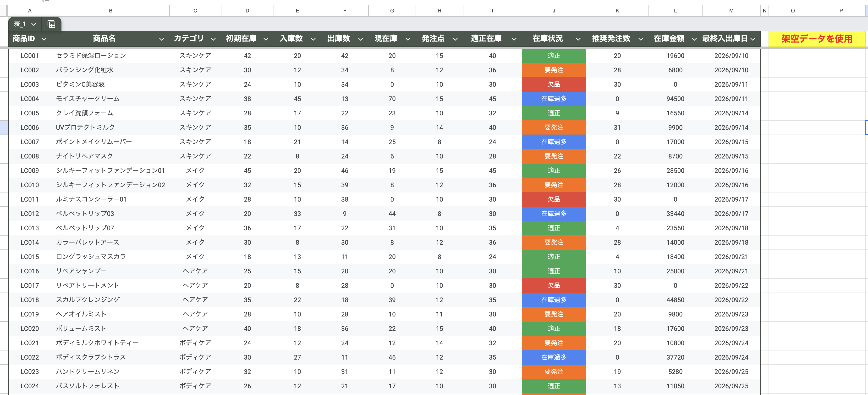Click the yellow 架空データを使用 cell
This screenshot has height=395, width=868.
[x=816, y=39]
